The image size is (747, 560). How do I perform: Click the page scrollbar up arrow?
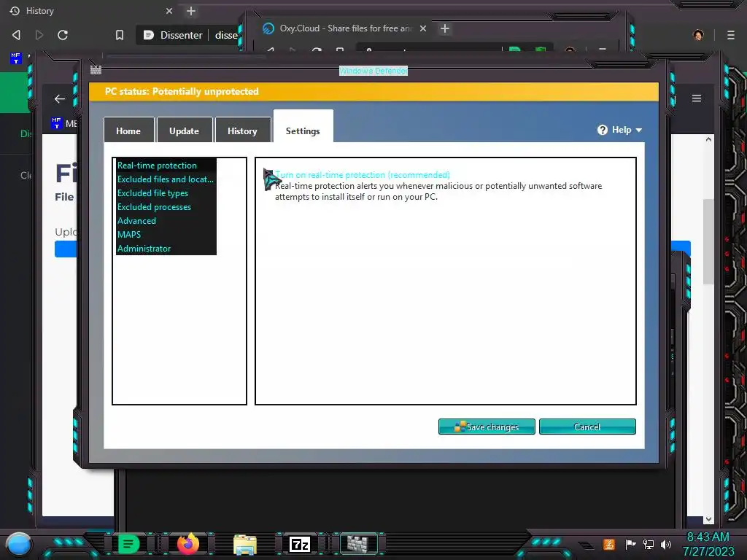click(x=708, y=139)
